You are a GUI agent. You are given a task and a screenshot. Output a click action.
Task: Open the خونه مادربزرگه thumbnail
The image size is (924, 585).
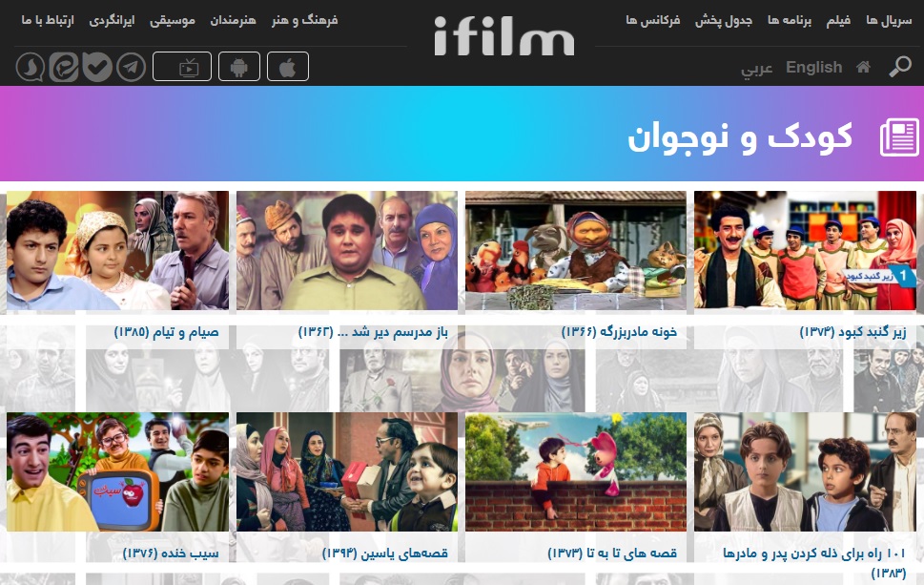576,250
